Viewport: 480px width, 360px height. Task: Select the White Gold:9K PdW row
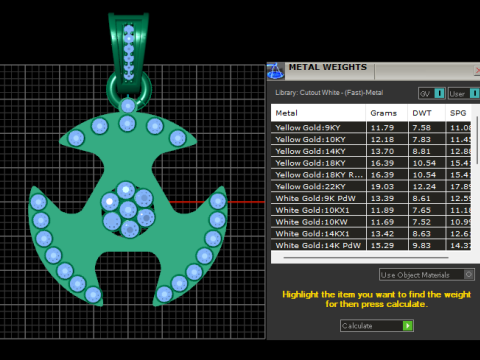click(x=371, y=198)
